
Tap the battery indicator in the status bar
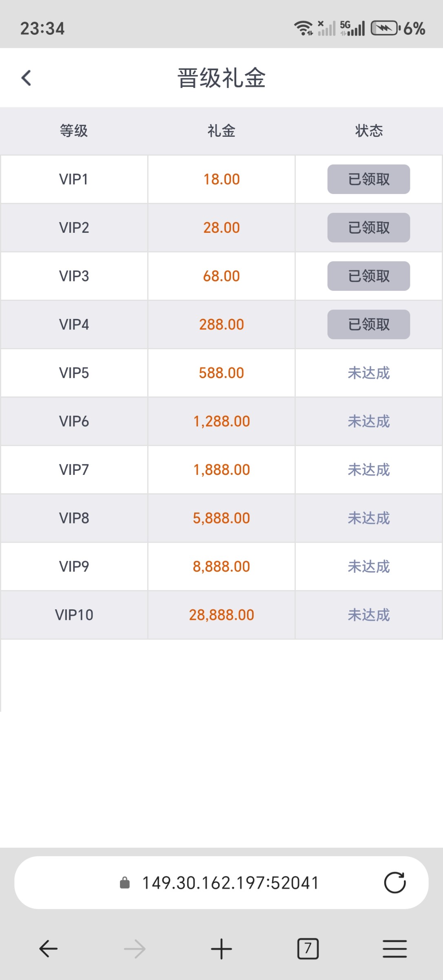384,29
